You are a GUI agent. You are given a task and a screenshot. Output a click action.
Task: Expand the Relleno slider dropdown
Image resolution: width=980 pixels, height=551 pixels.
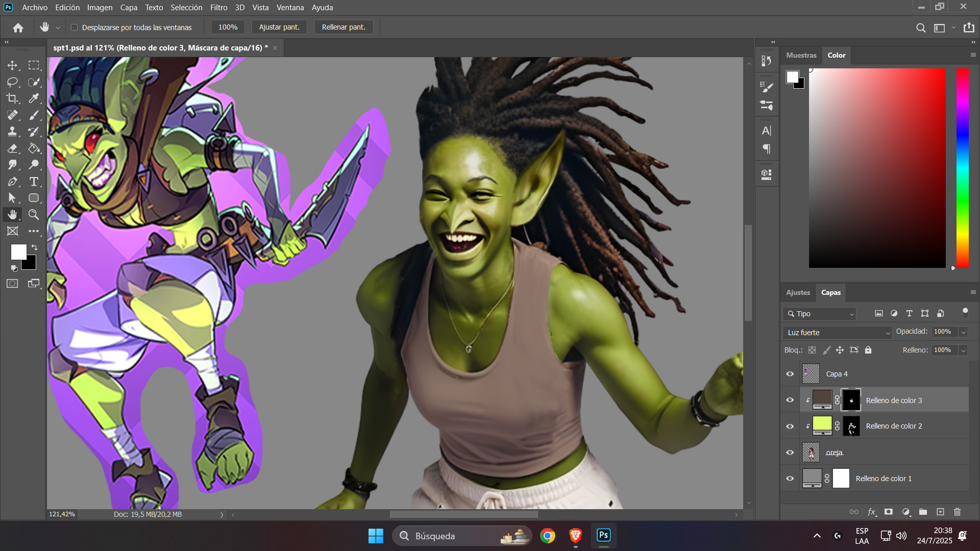[x=963, y=350]
